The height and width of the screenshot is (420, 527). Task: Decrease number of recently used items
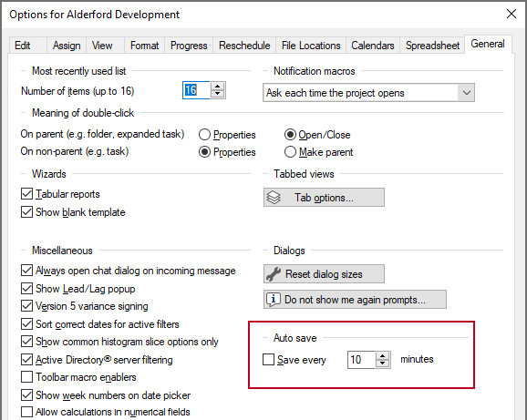218,95
